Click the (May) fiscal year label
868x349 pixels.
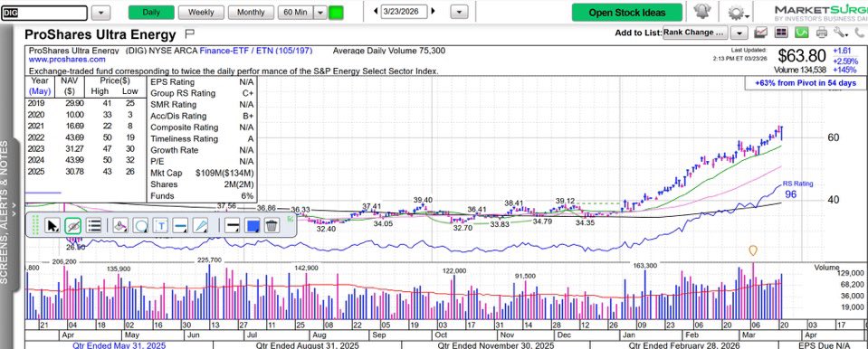click(40, 90)
